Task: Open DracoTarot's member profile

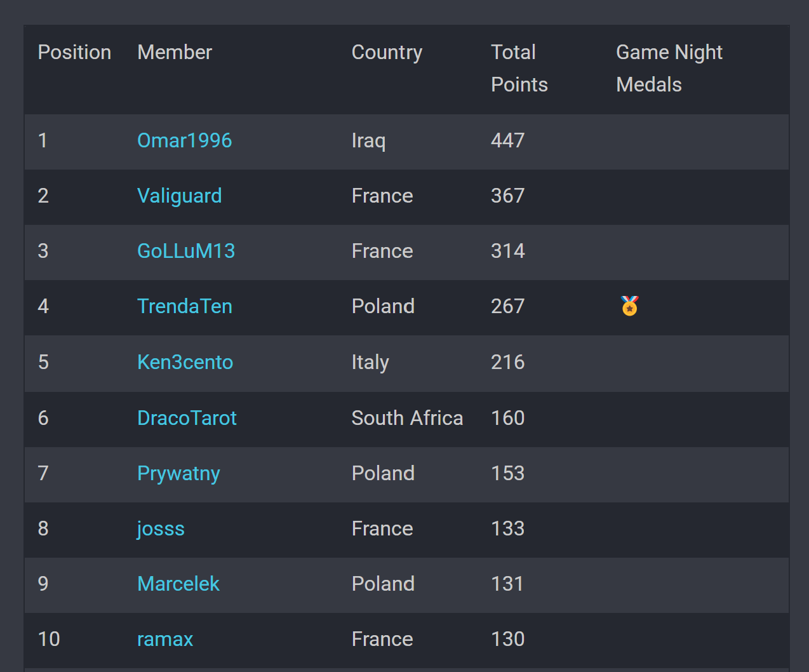Action: (x=187, y=418)
